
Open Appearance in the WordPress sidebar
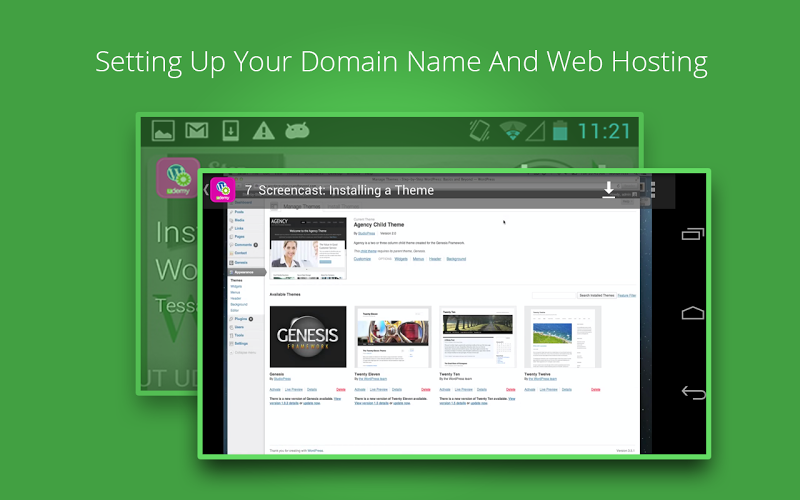coord(244,272)
